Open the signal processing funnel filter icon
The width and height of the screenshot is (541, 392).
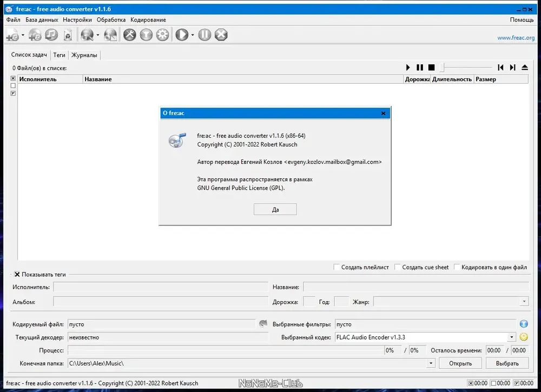(146, 35)
